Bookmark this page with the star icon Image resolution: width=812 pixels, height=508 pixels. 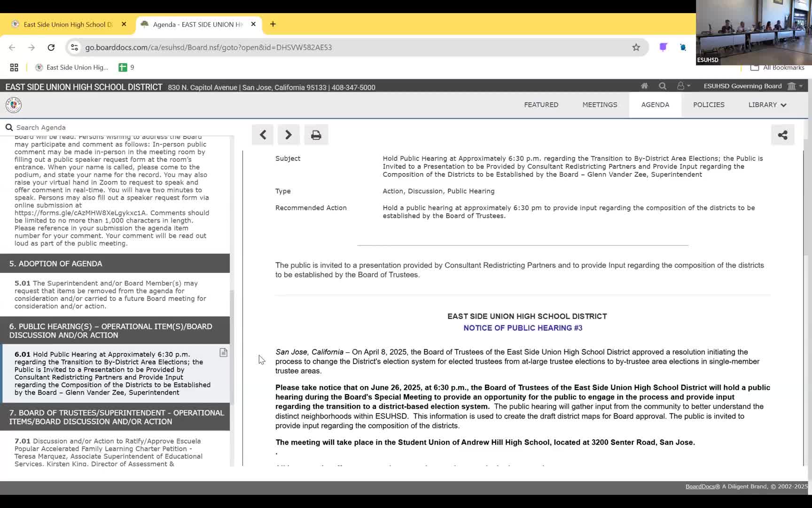click(x=636, y=48)
